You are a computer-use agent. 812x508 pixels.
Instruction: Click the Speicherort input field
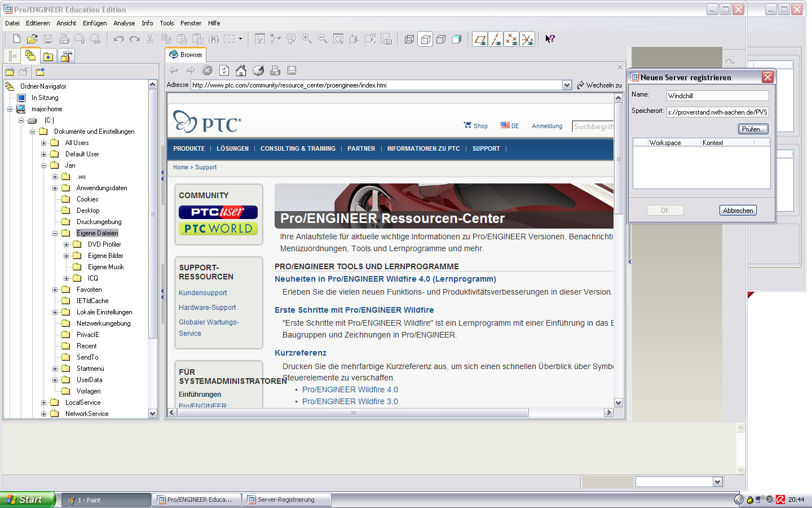pos(717,112)
